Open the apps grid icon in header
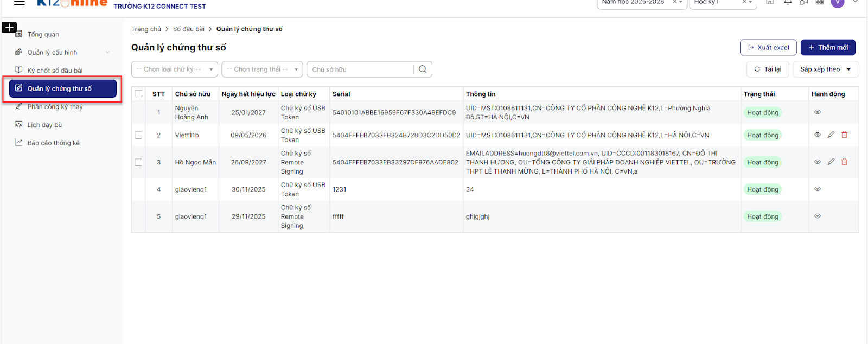This screenshot has width=868, height=344. pyautogui.click(x=820, y=2)
